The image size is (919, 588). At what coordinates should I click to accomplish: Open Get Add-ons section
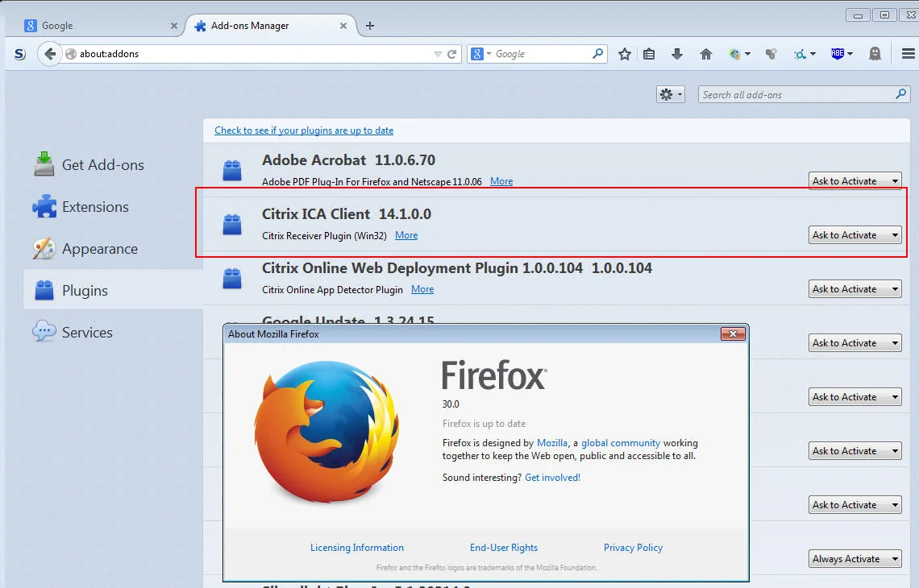[x=89, y=164]
